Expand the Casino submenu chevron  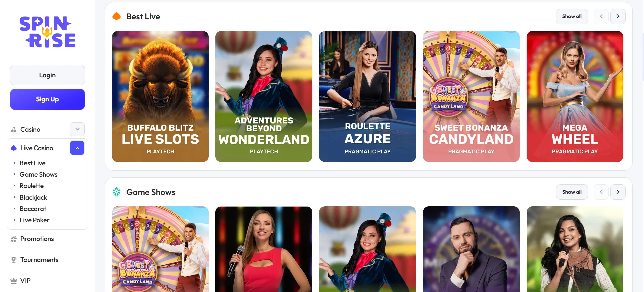pyautogui.click(x=77, y=129)
